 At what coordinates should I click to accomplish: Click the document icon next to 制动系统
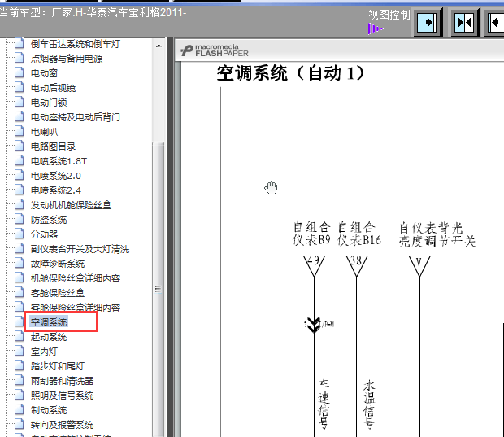click(19, 409)
